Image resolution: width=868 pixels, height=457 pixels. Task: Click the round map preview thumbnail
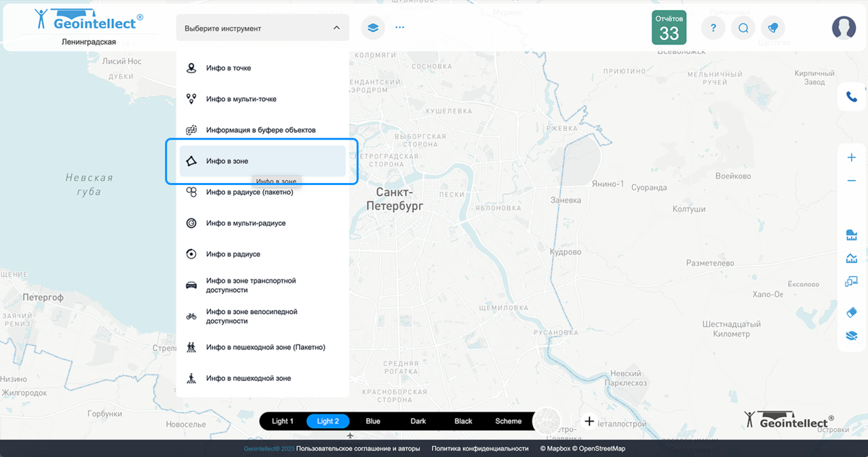(548, 421)
